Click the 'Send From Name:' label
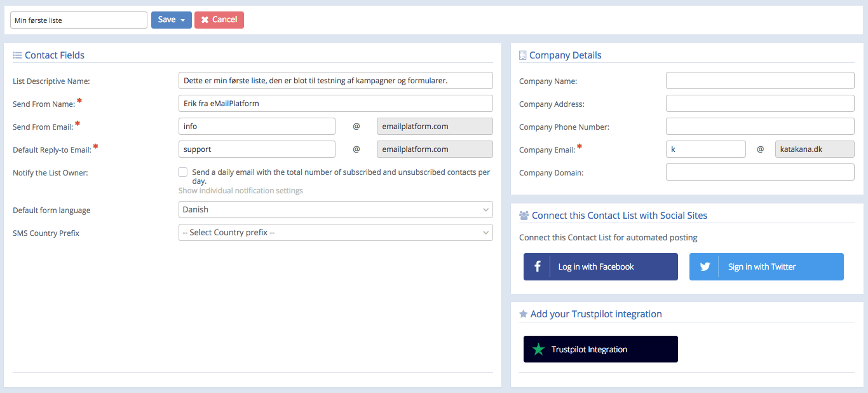 click(x=44, y=104)
